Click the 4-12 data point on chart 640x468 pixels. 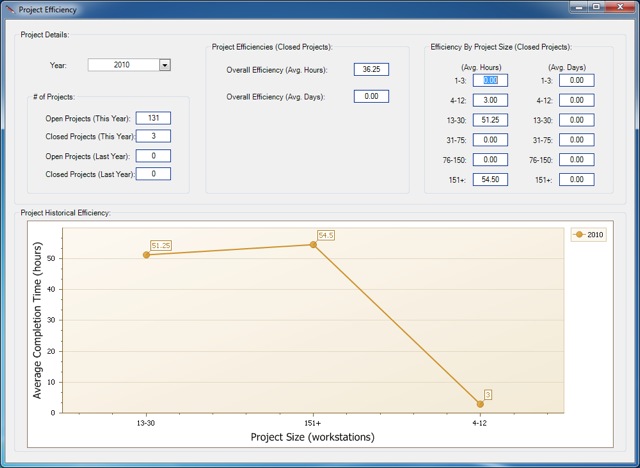click(x=480, y=404)
